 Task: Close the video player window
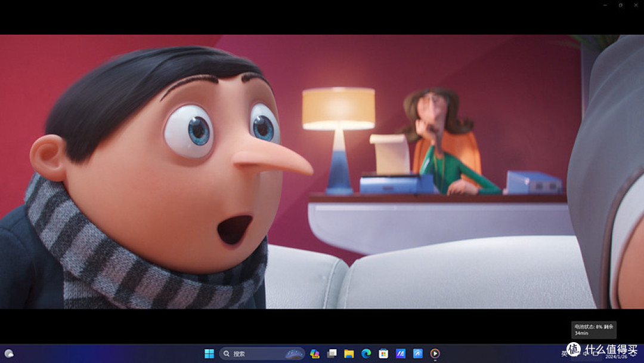[x=636, y=5]
